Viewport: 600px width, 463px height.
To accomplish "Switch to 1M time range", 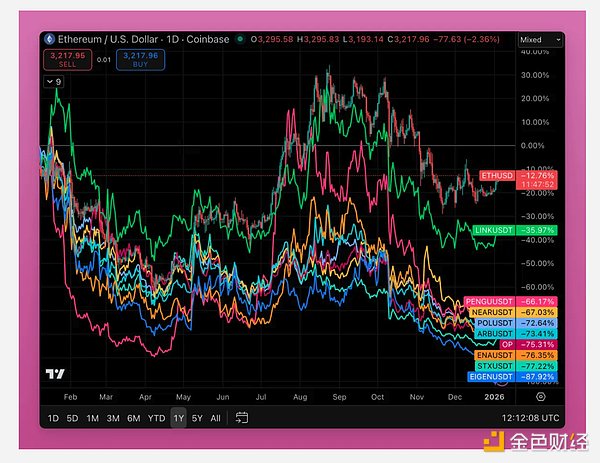I will [92, 418].
